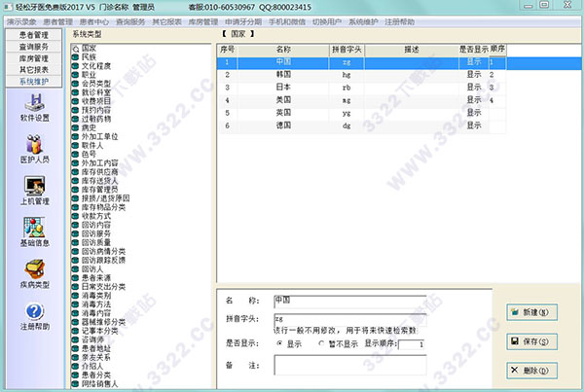Screen dimensions: 584x392
Task: Select the 色号 system type
Action: [89, 154]
